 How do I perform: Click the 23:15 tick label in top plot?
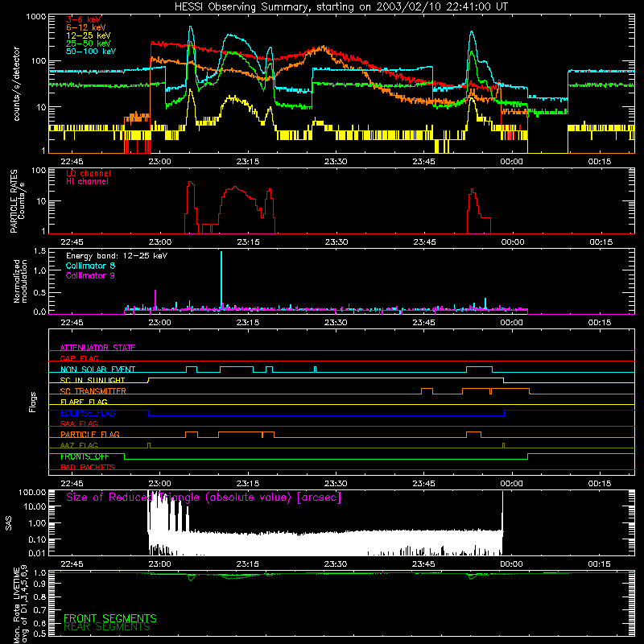coord(248,162)
